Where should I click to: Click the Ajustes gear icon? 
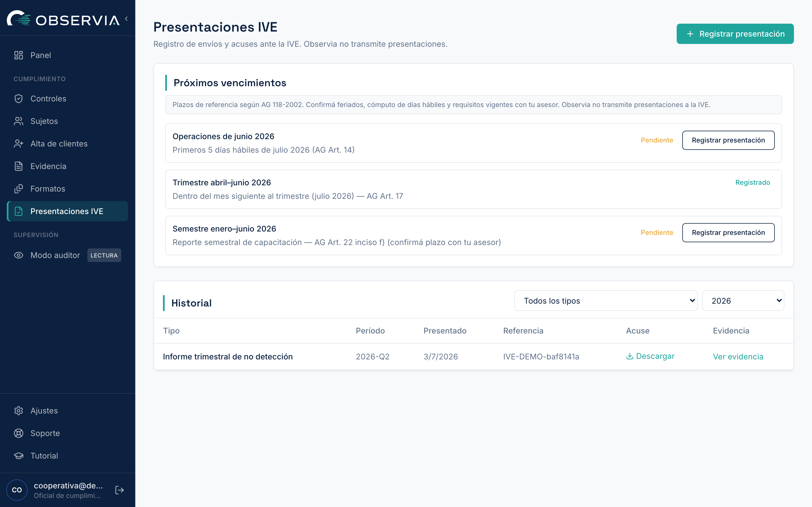18,411
